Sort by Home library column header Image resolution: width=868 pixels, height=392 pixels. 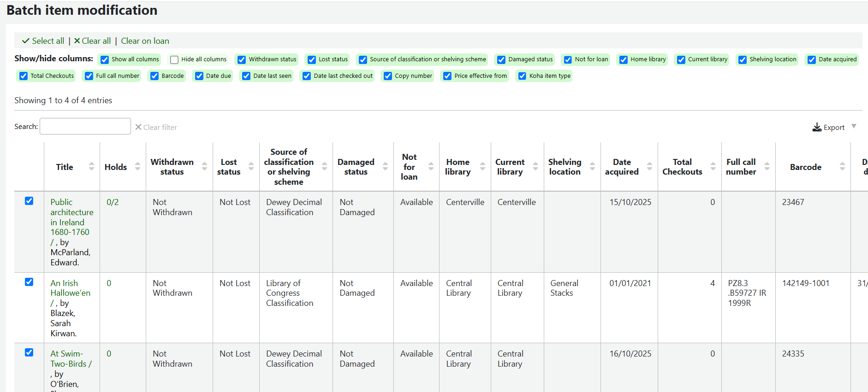[x=458, y=167]
